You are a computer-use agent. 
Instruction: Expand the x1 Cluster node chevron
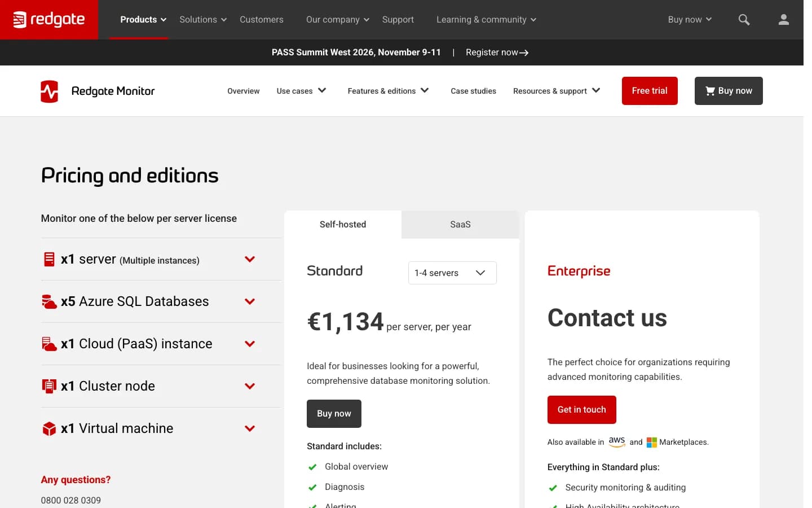(250, 386)
